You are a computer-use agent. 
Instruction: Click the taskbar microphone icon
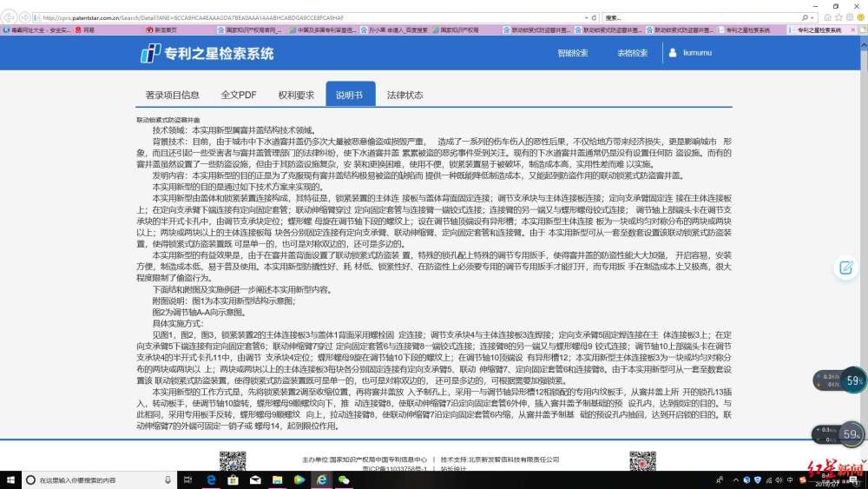click(x=168, y=479)
